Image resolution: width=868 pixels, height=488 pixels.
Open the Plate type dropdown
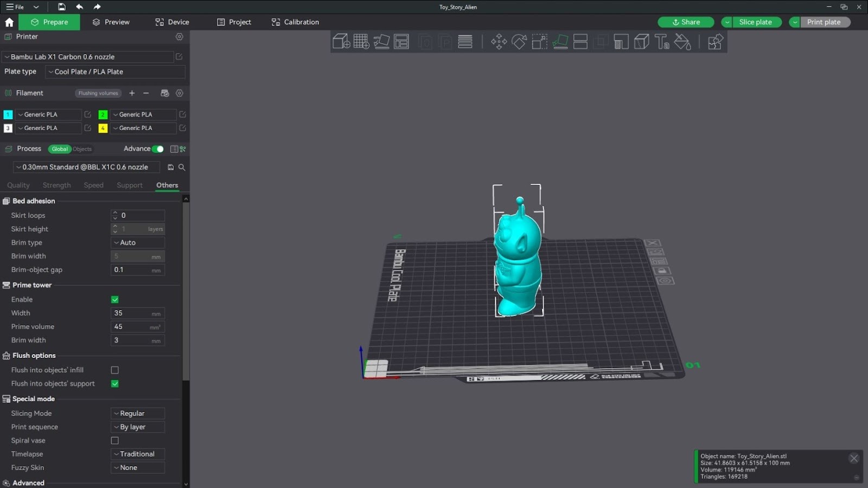tap(115, 72)
